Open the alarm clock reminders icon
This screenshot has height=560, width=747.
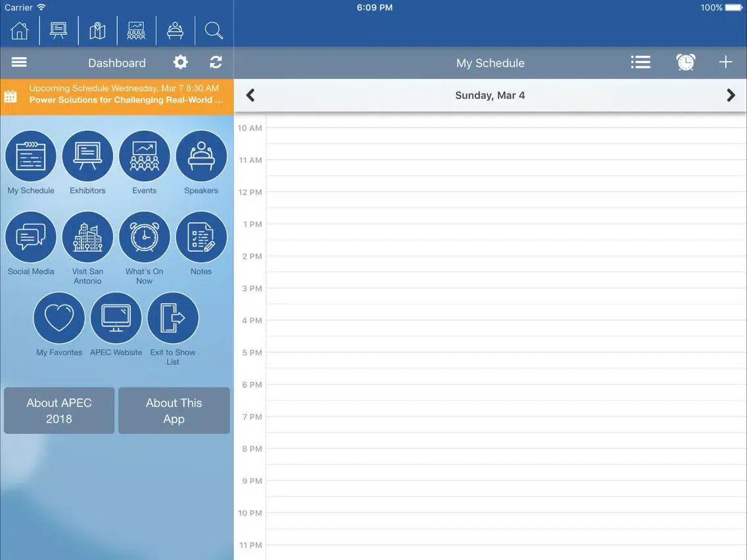pos(686,62)
